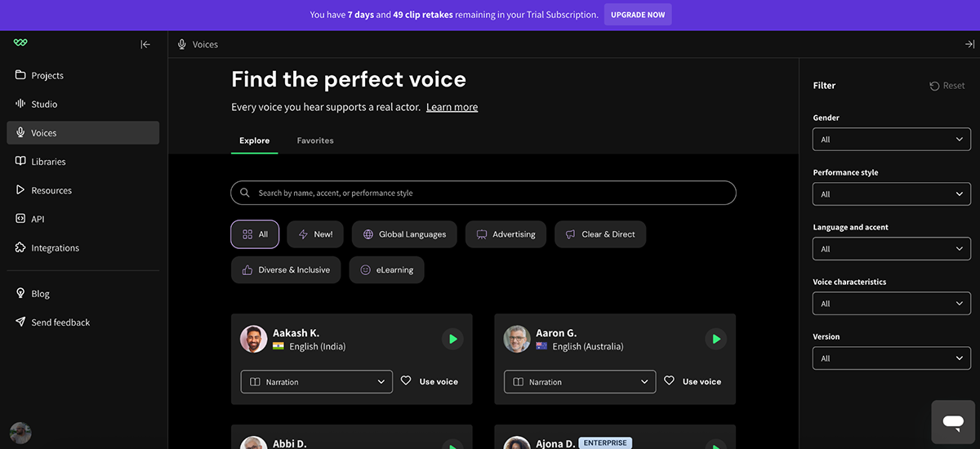Open Libraries from the sidebar menu
Image resolution: width=980 pixels, height=449 pixels.
(48, 162)
